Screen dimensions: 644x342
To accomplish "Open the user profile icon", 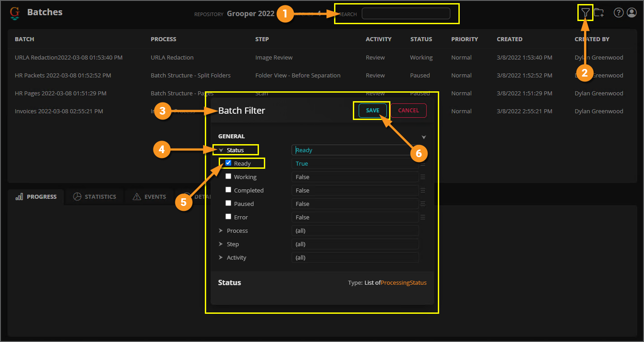I will 631,13.
